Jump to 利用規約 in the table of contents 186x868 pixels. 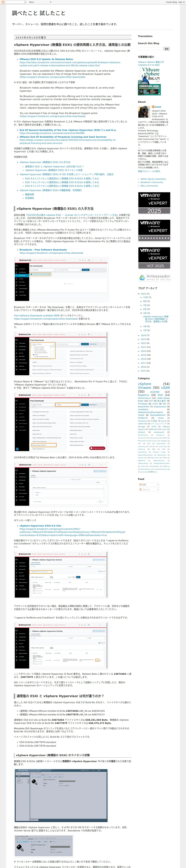pyautogui.click(x=29, y=198)
